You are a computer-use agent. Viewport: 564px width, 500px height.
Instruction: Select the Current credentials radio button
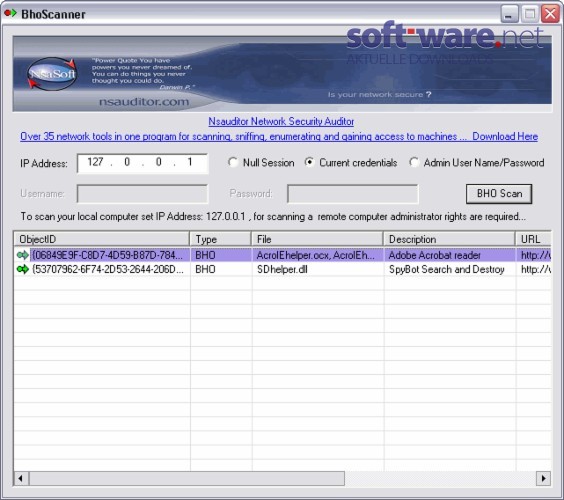(309, 163)
